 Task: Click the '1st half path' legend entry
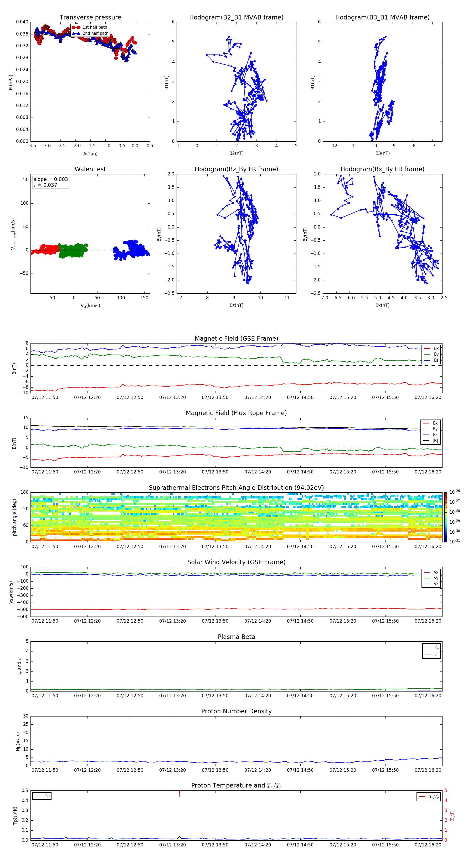[90, 27]
